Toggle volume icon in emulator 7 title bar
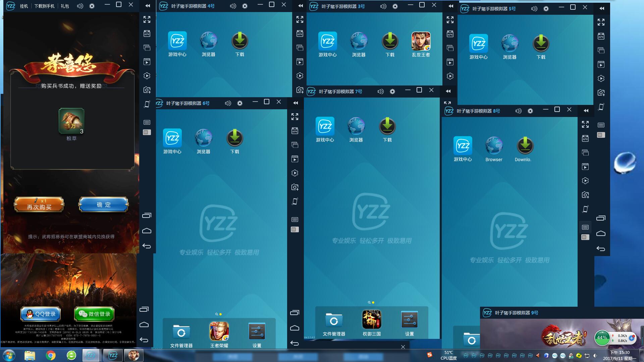 tap(380, 92)
